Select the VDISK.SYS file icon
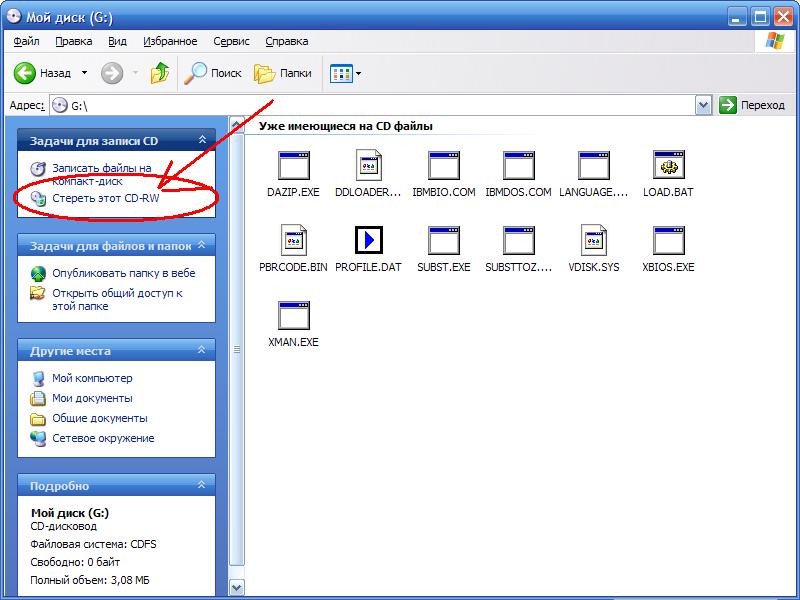Screen dimensions: 800x600 pos(593,241)
